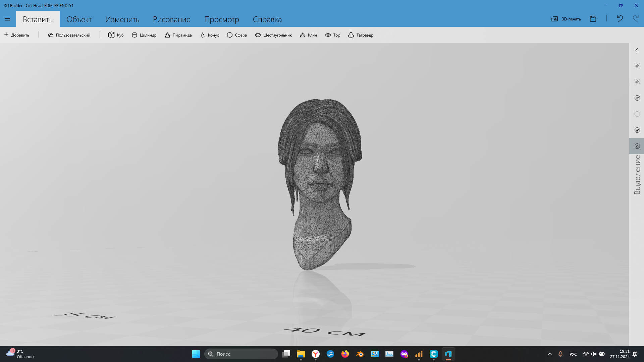
Task: Open the Объект tab
Action: 79,19
